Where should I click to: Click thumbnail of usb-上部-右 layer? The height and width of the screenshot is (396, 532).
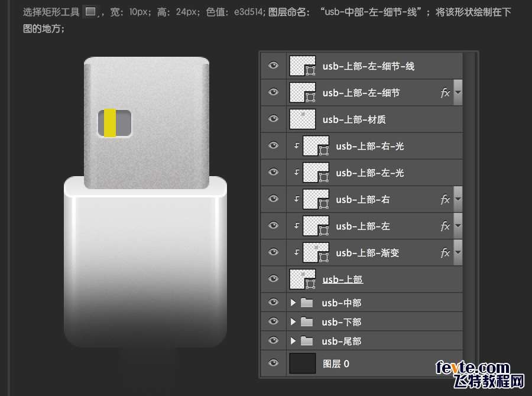316,199
